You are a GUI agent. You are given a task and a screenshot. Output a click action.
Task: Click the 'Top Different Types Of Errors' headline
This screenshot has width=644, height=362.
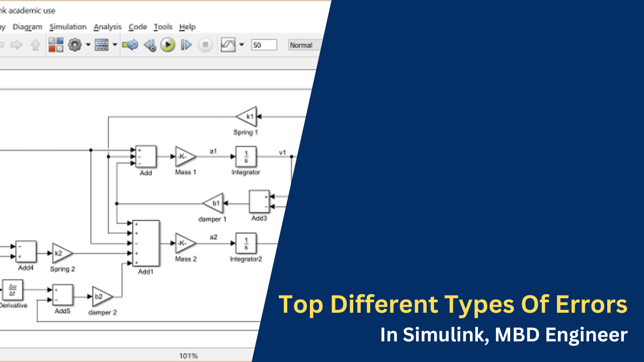pos(453,305)
